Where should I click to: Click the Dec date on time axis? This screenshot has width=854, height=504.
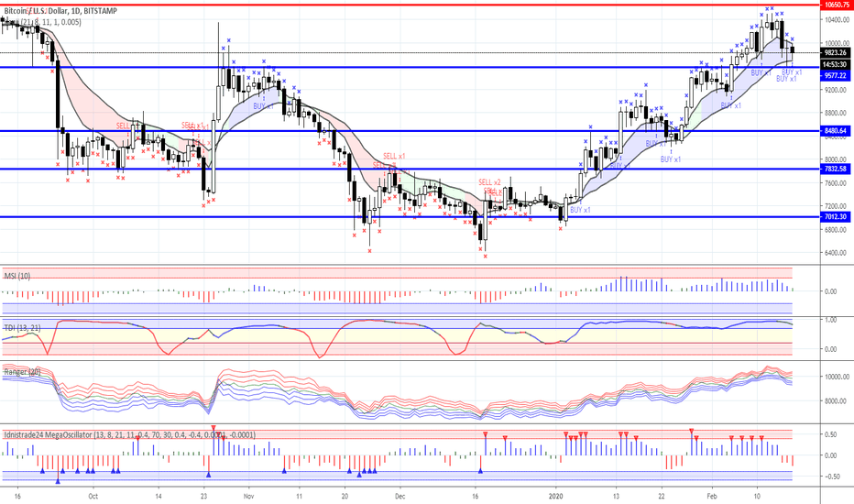400,497
